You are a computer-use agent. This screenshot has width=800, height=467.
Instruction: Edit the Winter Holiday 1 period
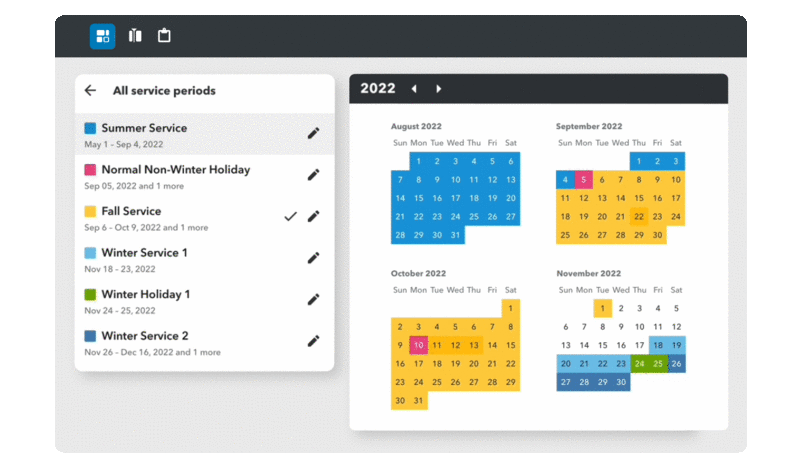click(x=313, y=300)
